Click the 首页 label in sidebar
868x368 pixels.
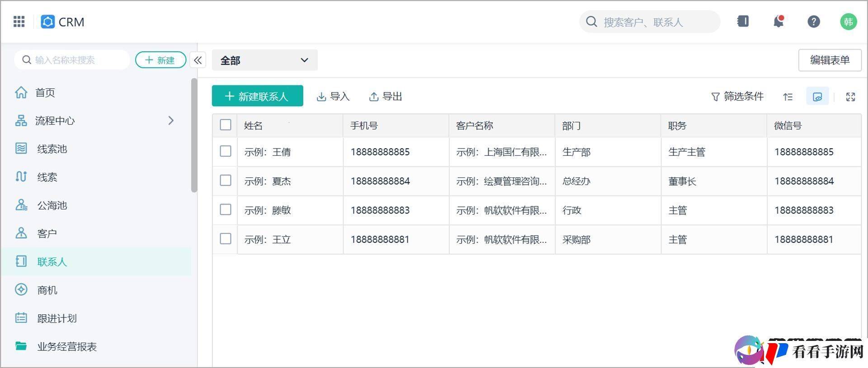(45, 93)
